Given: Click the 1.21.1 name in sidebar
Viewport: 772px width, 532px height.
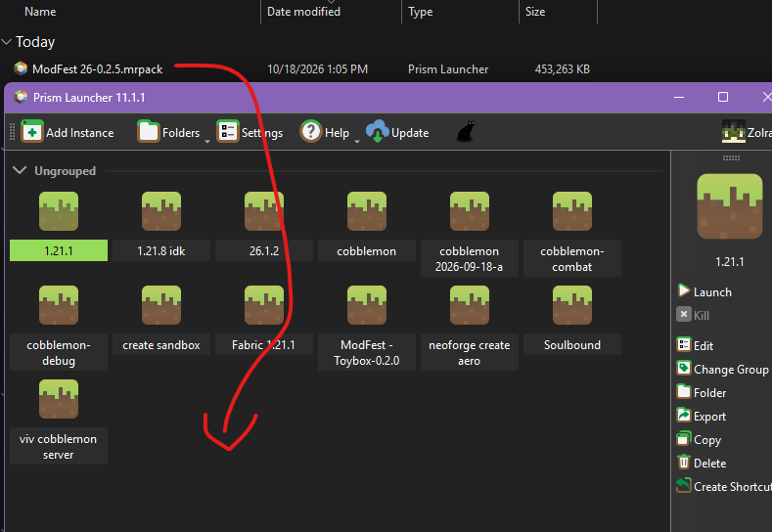Looking at the screenshot, I should [x=730, y=262].
